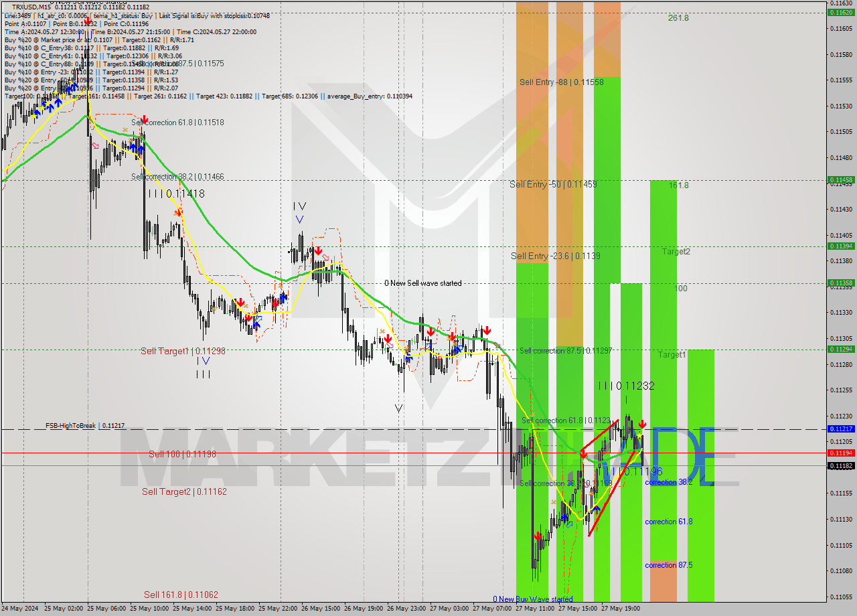Click the 'average_Buy_entry: 0.110394' text

click(x=370, y=96)
